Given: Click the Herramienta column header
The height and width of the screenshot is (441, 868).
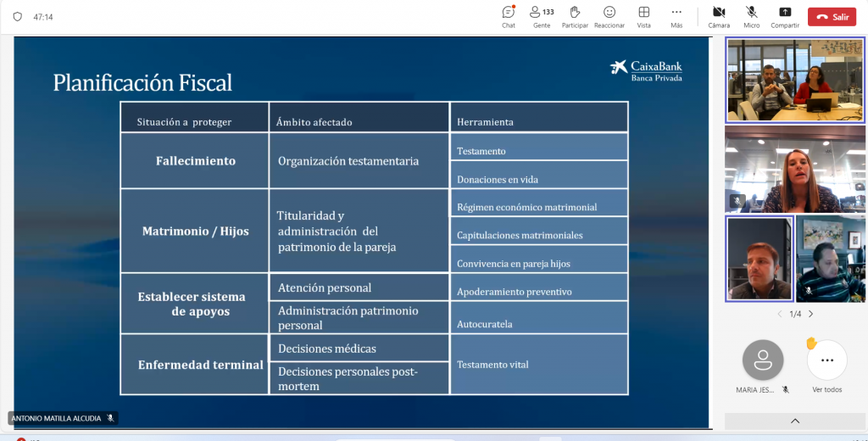Looking at the screenshot, I should click(x=539, y=117).
